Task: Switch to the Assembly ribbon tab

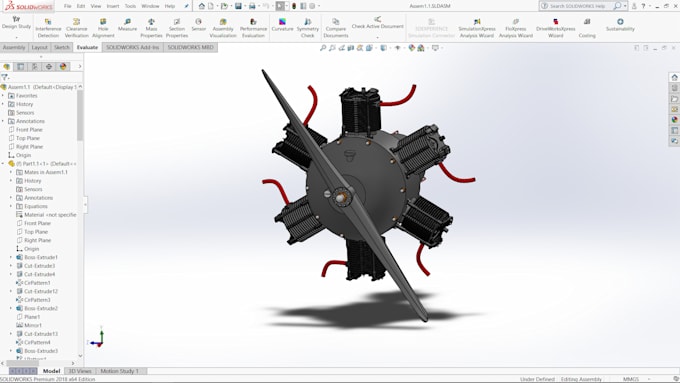Action: coord(14,47)
